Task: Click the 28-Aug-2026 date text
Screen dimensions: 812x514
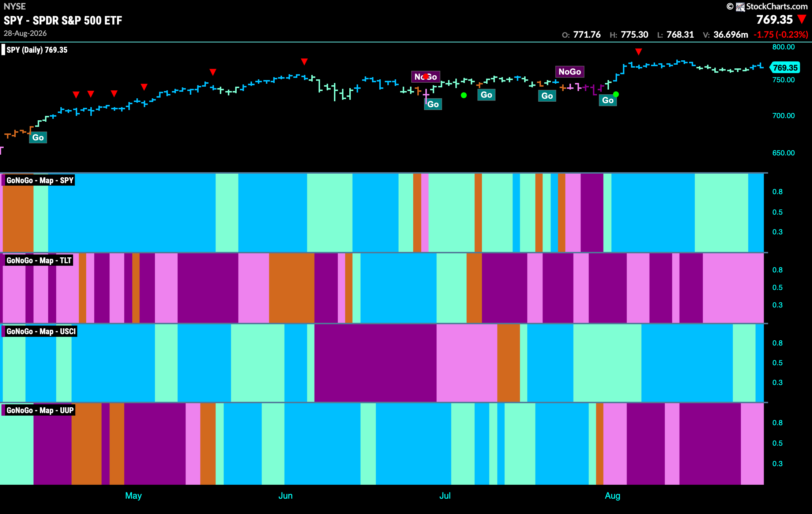Action: (25, 33)
